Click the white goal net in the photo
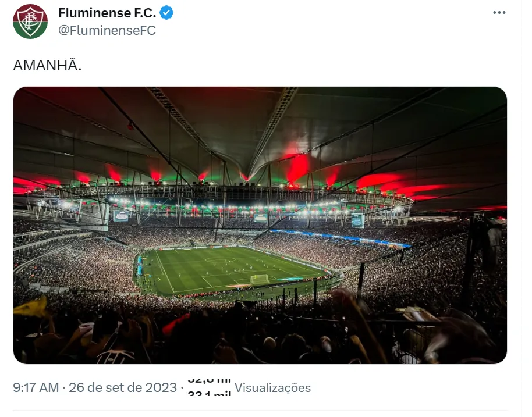 pyautogui.click(x=260, y=279)
